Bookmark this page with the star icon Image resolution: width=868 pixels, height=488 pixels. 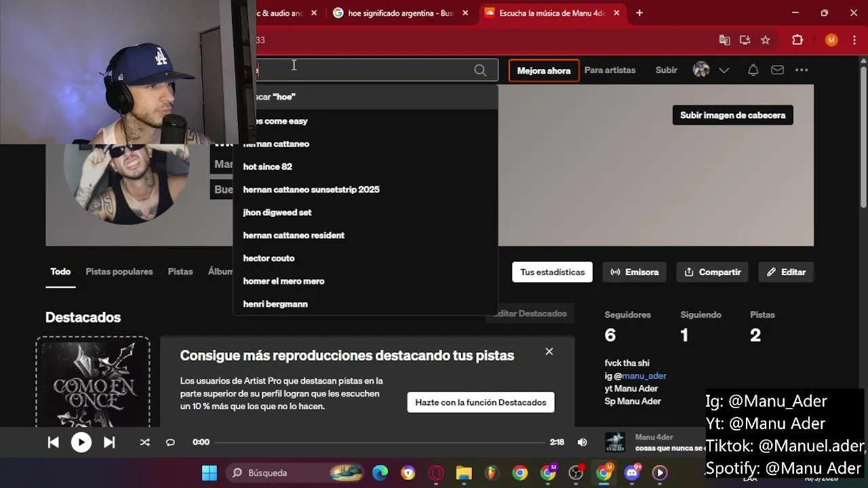tap(766, 40)
